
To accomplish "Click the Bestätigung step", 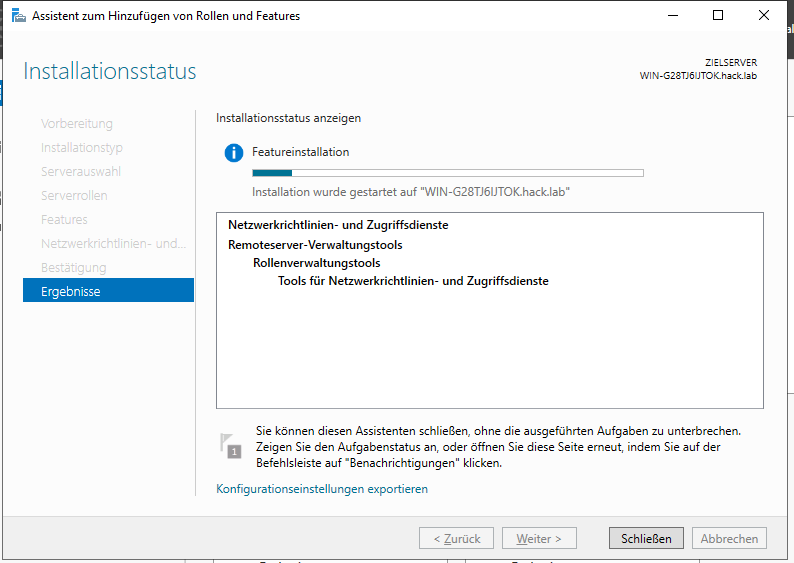I will pyautogui.click(x=73, y=268).
